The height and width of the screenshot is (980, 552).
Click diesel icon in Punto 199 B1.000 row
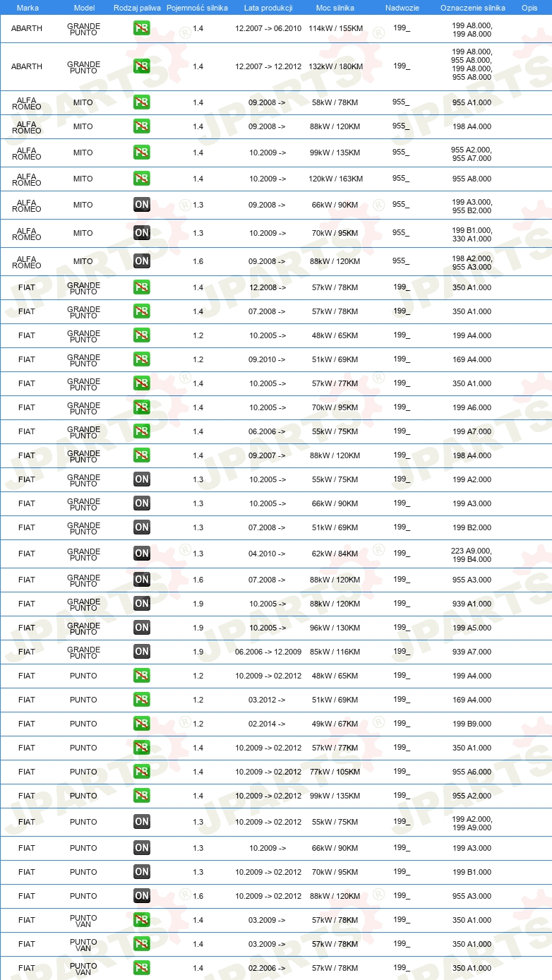(142, 872)
